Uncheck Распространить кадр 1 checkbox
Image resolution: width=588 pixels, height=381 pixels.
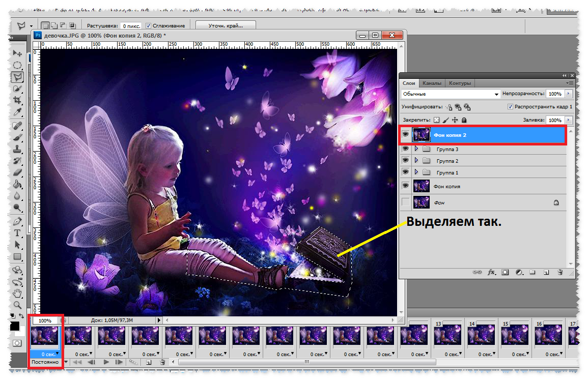point(510,107)
